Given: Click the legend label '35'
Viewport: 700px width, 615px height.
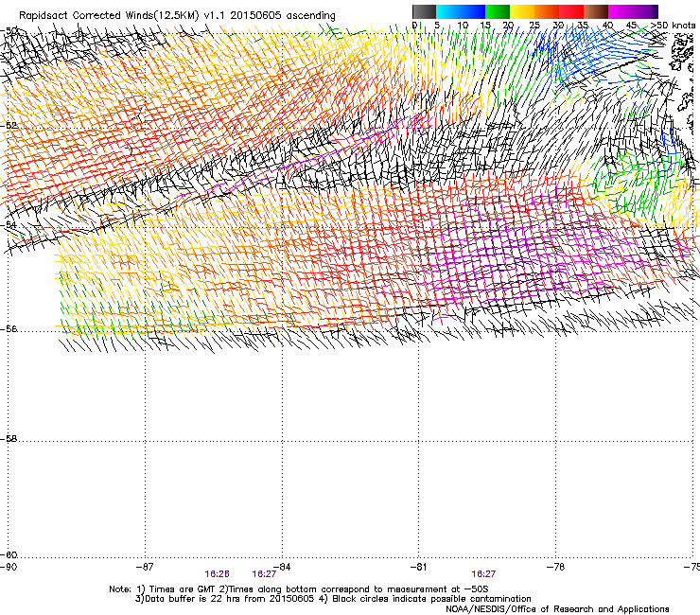Looking at the screenshot, I should 583,25.
